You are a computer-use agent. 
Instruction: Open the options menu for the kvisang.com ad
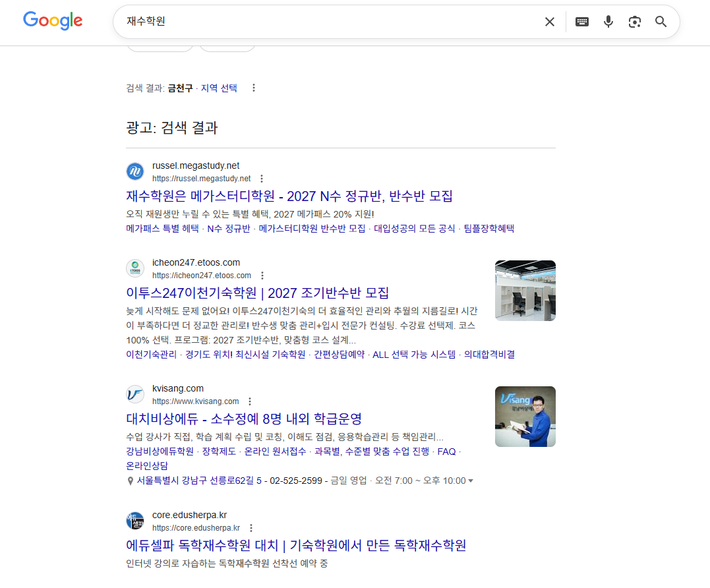point(249,401)
